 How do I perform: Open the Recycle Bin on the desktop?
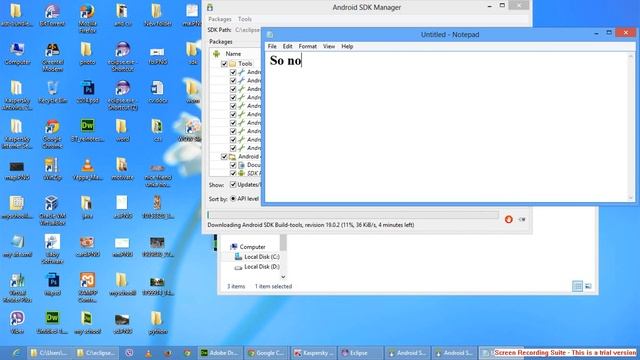point(52,92)
